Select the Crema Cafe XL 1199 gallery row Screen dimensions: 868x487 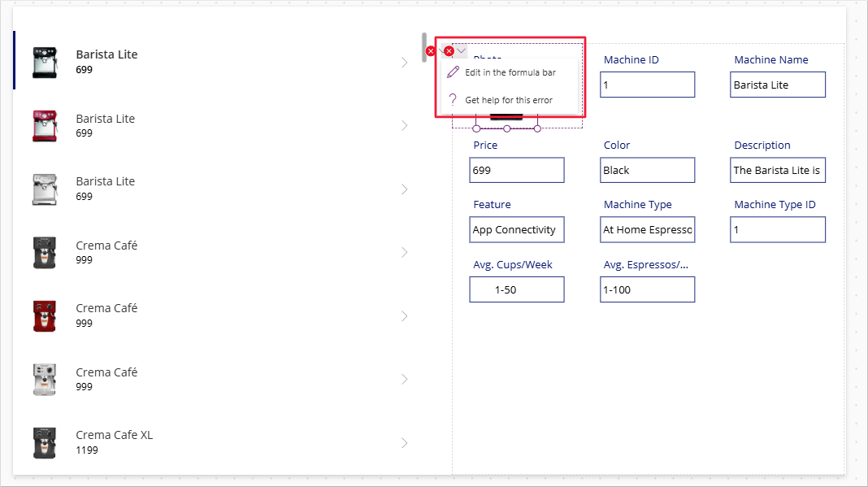pyautogui.click(x=203, y=442)
